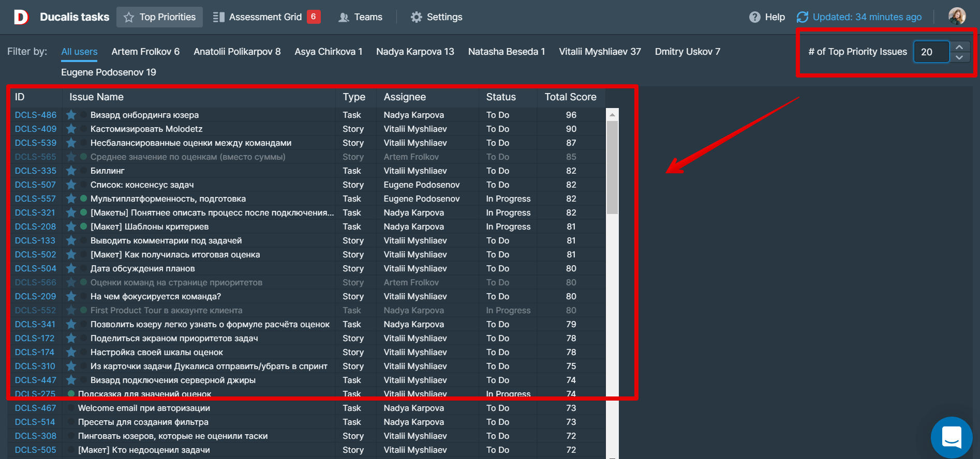Toggle the star for DCLS-565
The height and width of the screenshot is (459, 980).
click(x=71, y=157)
